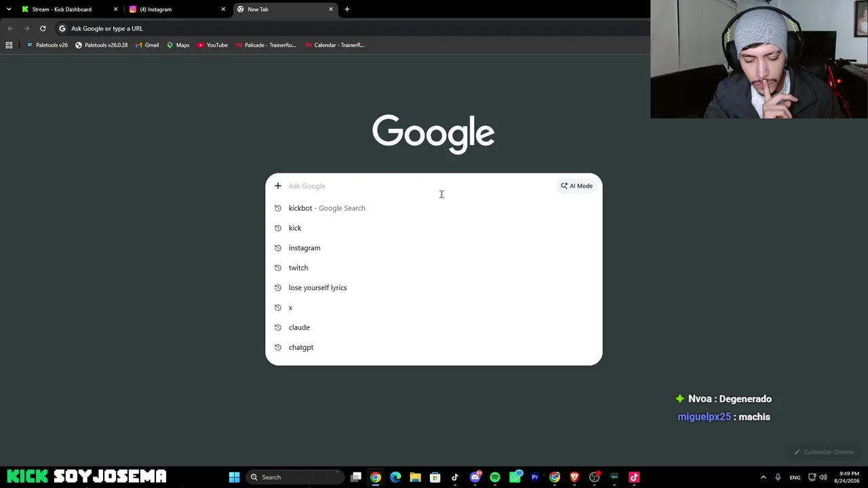Open Microsoft Store from the taskbar
Viewport: 868px width, 488px height.
435,477
